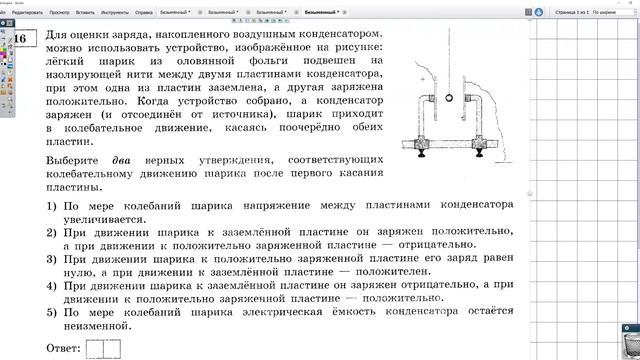Open the Просмотр menu
The image size is (640, 360).
(59, 12)
